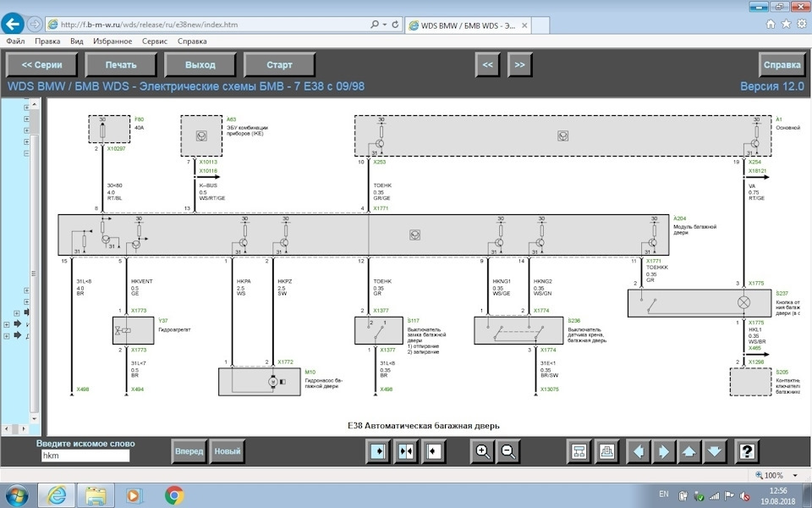
Task: Select the WDS BMW browser tab
Action: point(468,25)
